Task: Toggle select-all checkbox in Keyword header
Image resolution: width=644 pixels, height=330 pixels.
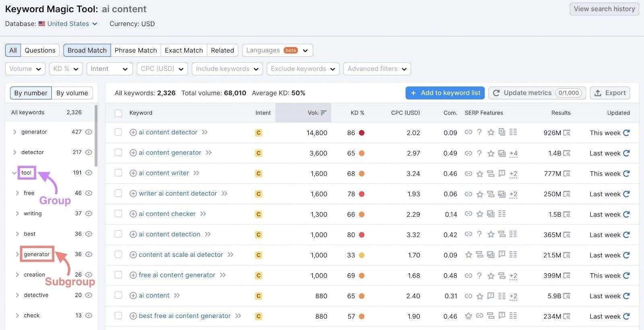Action: click(118, 113)
